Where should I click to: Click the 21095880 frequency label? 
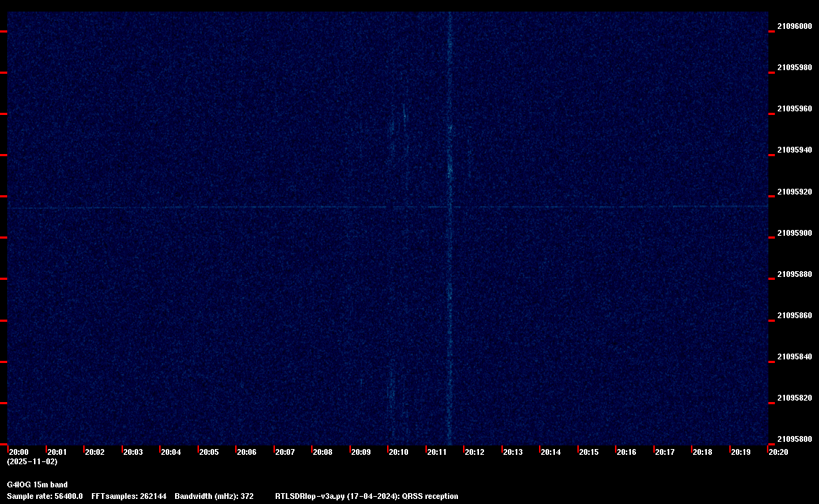(x=794, y=274)
